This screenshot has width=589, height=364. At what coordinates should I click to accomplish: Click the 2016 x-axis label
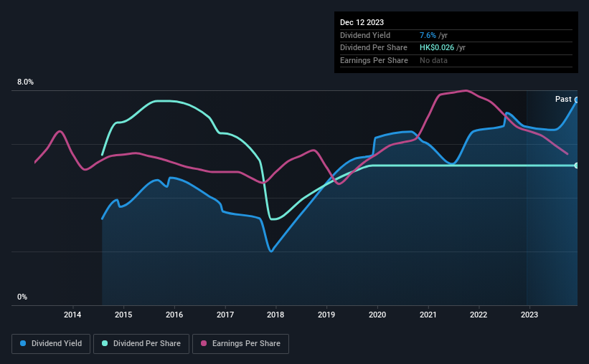(174, 315)
